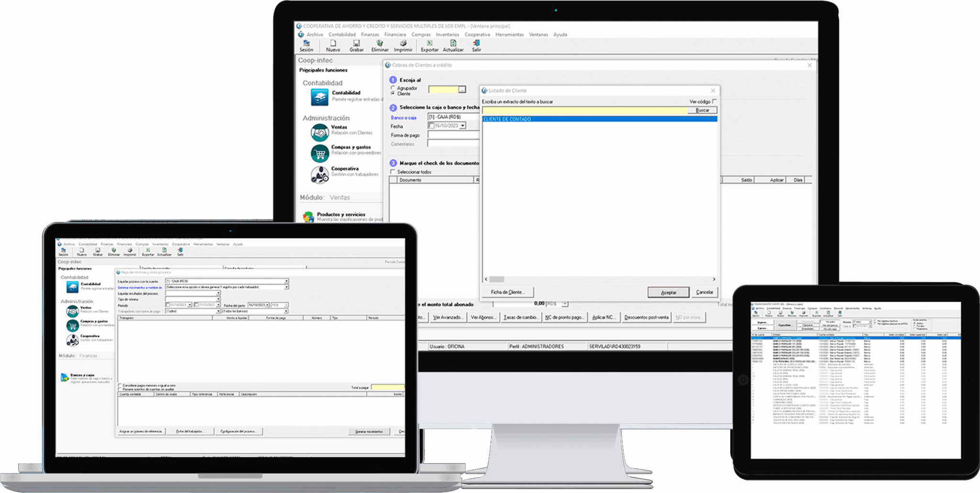
Task: Open the Herramientas menu on the large monitor
Action: click(x=509, y=34)
